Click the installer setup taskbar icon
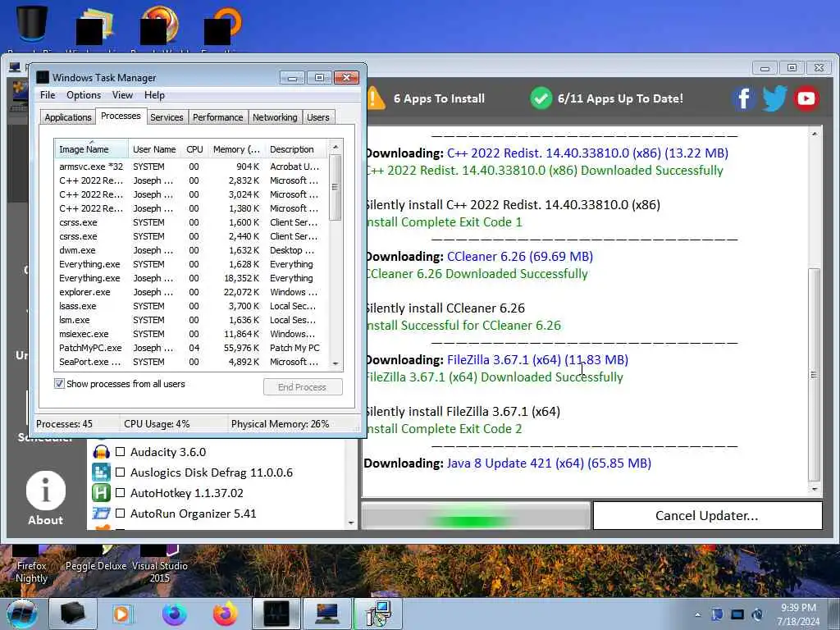The height and width of the screenshot is (630, 840). pos(378,614)
